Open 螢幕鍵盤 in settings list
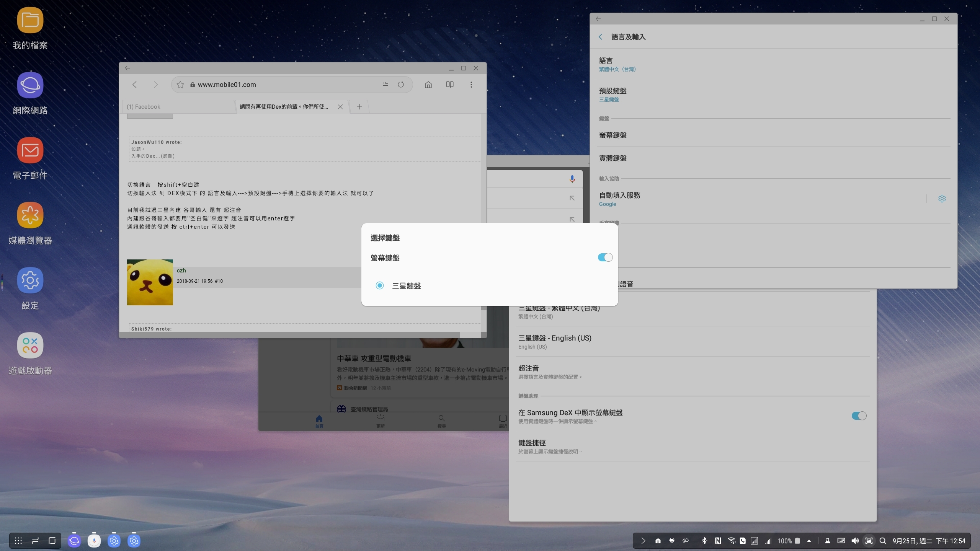Viewport: 980px width, 551px height. point(774,135)
